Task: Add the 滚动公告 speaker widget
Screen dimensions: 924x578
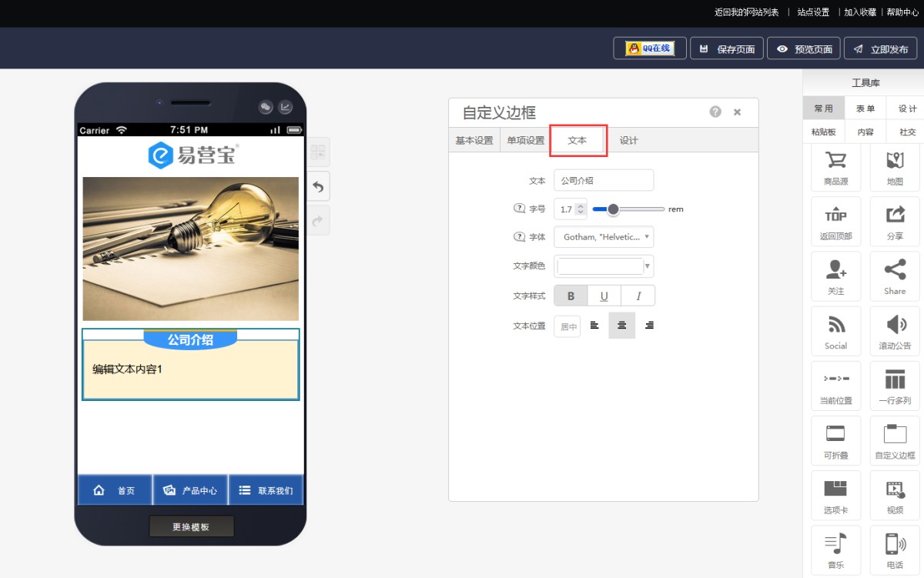Action: coord(895,331)
